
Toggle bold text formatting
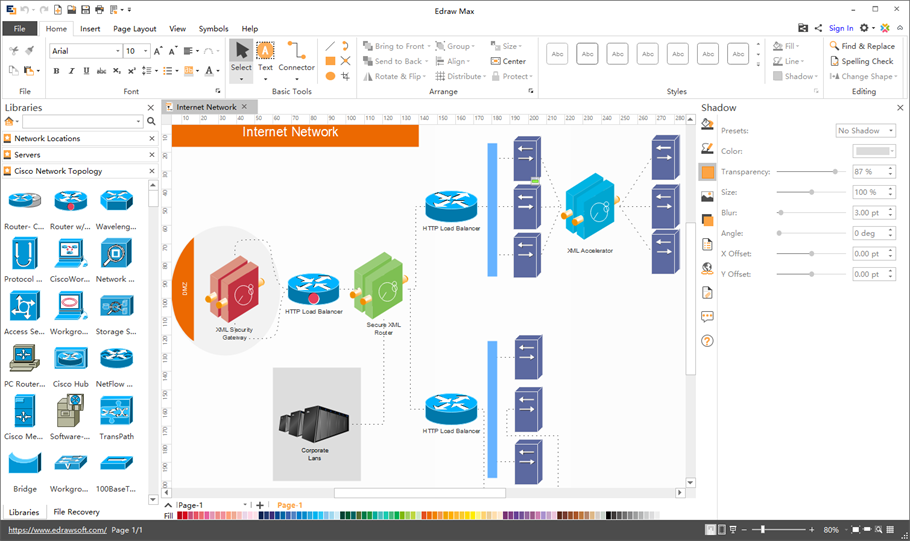(56, 71)
